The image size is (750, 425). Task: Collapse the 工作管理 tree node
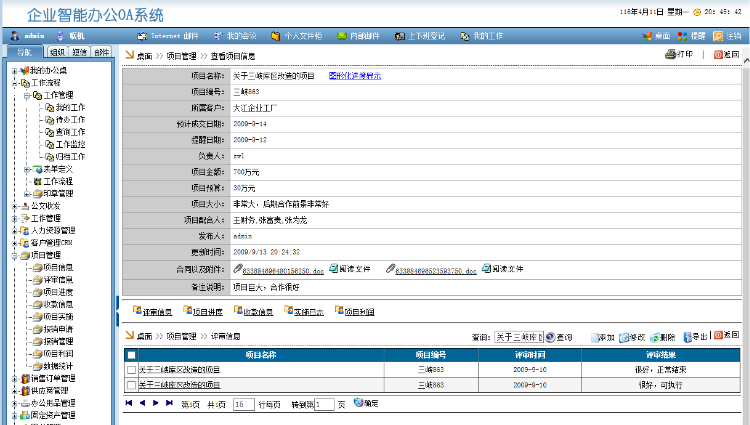pyautogui.click(x=27, y=96)
